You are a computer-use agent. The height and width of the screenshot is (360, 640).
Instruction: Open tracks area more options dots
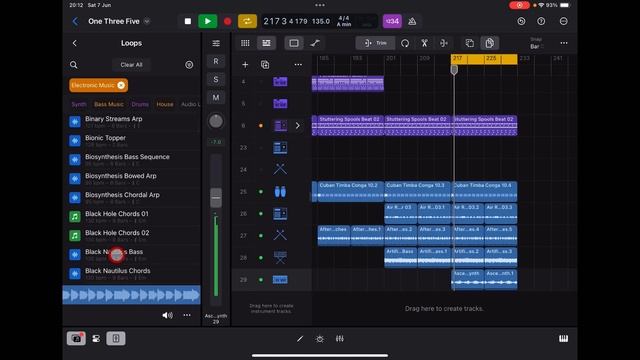coord(564,43)
